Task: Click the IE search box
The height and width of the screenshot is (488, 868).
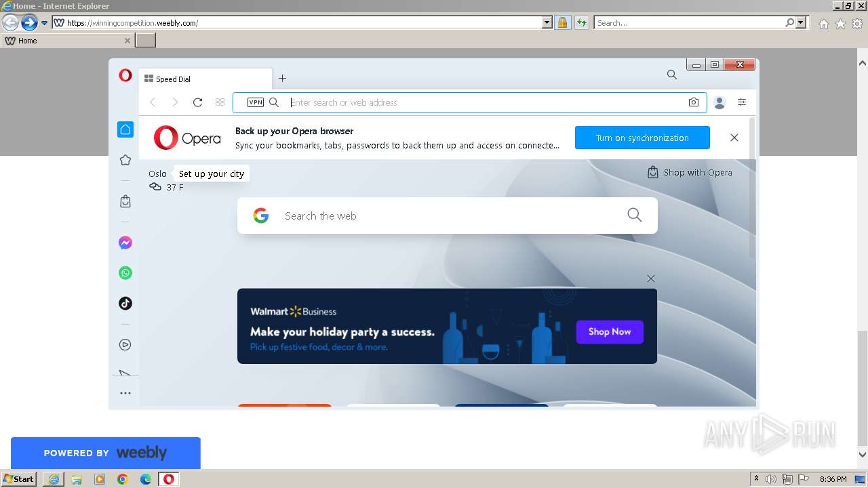Action: pyautogui.click(x=690, y=22)
